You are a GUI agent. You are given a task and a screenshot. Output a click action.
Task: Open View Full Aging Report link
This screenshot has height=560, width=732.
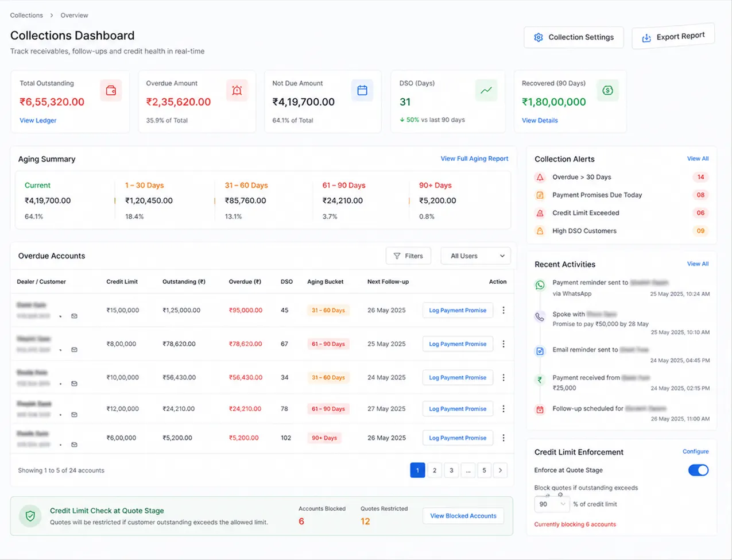pos(474,159)
